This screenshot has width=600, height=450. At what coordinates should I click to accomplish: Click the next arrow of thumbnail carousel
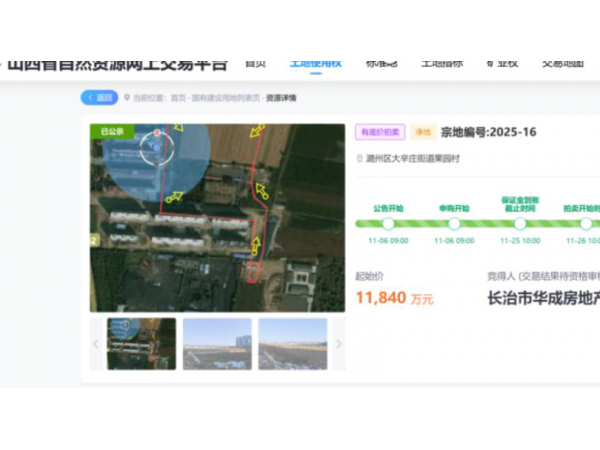click(338, 344)
